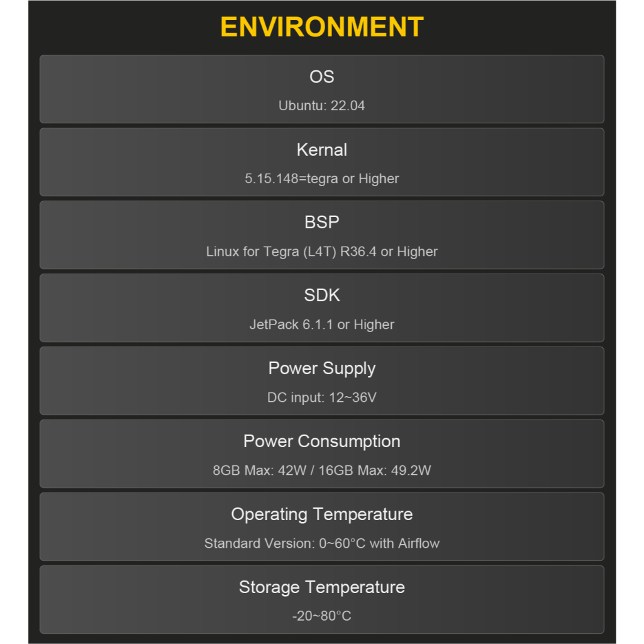Click the 5.15.148=tegra or Higher text
This screenshot has width=644, height=644.
click(322, 179)
